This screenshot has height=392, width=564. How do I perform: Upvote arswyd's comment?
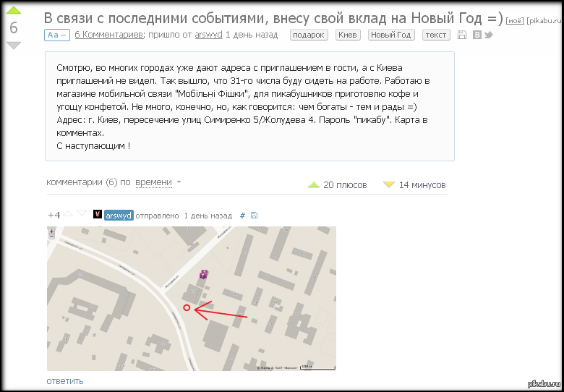tap(69, 213)
